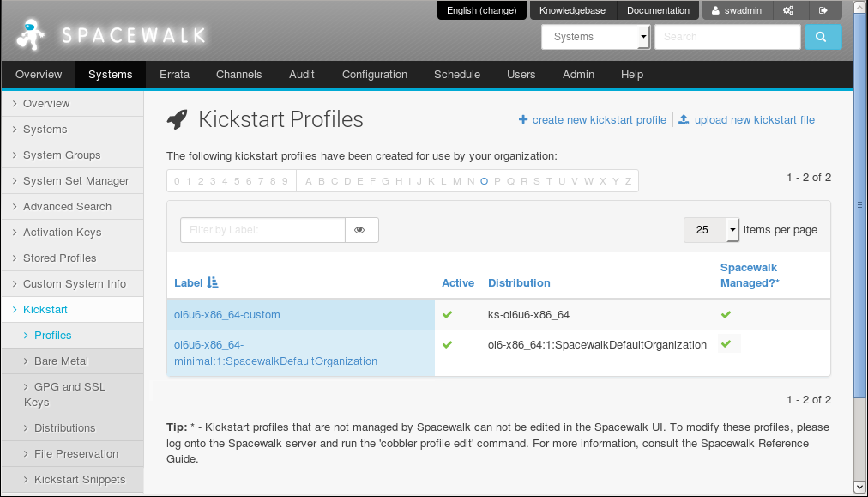Click the swadmin user link
This screenshot has height=497, width=868.
[x=737, y=10]
